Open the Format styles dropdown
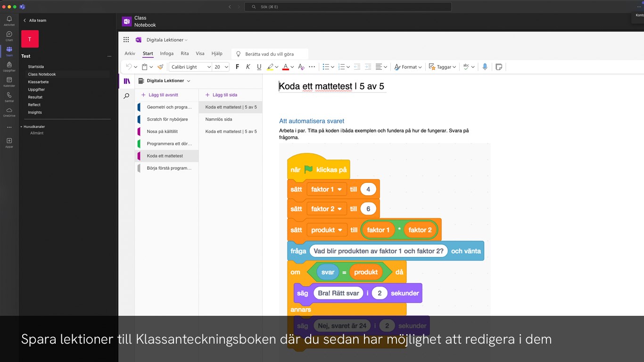The width and height of the screenshot is (644, 362). (408, 67)
